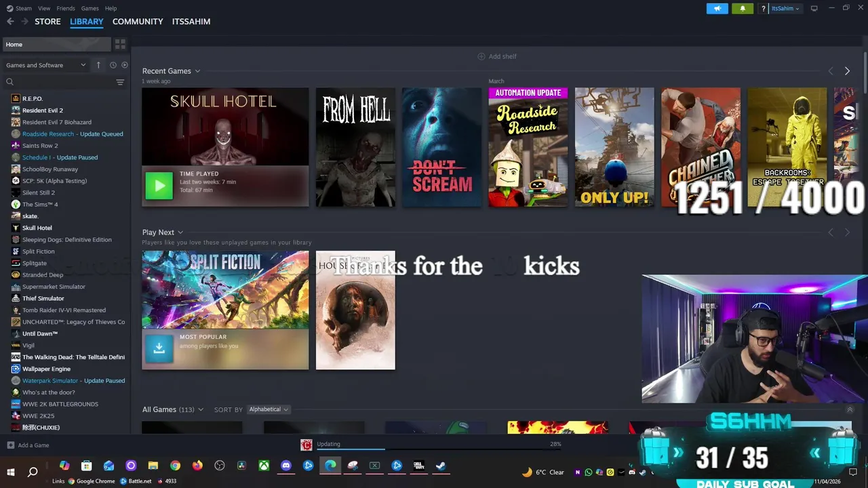
Task: Switch to the STORE tab
Action: pyautogui.click(x=47, y=22)
